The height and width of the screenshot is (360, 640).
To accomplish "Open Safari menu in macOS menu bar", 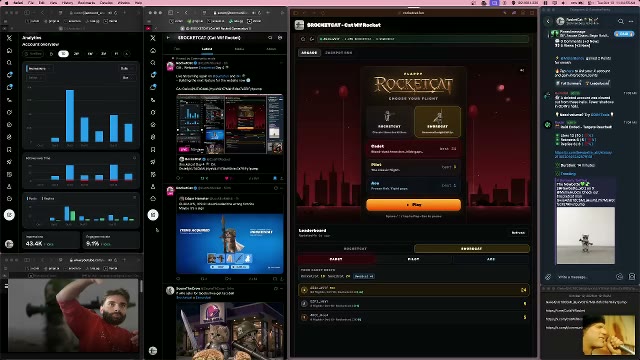I will (x=18, y=2).
